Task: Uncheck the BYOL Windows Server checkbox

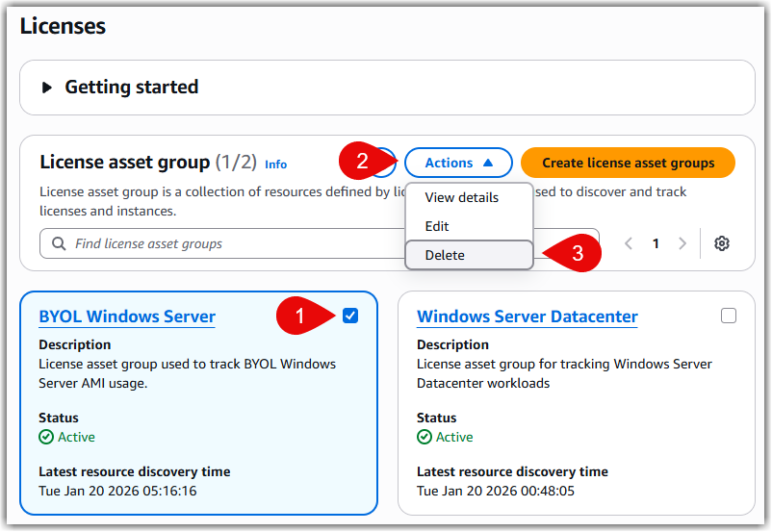Action: (350, 316)
